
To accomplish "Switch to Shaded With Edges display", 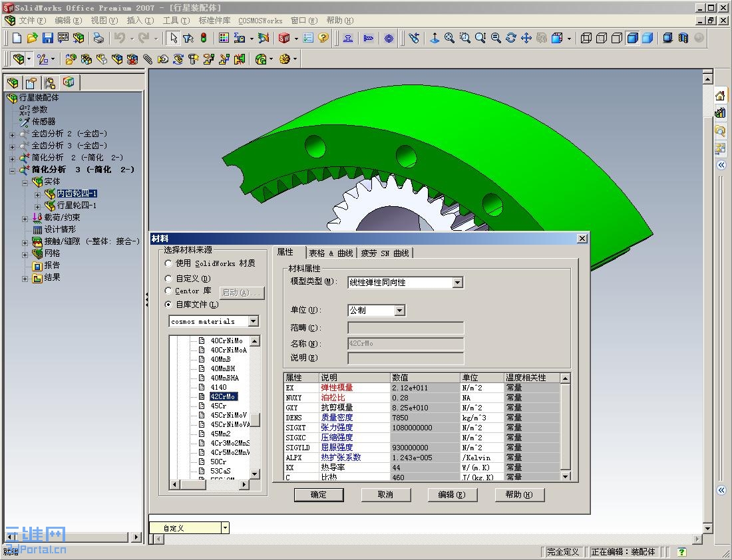I will [632, 39].
